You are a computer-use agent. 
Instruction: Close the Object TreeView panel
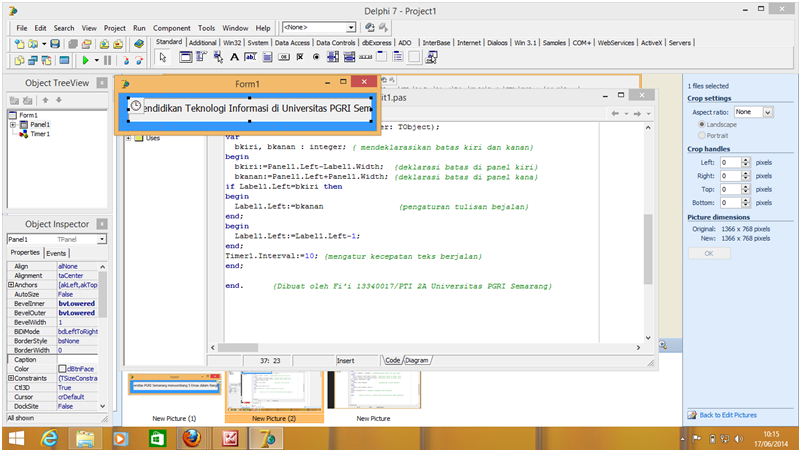pyautogui.click(x=102, y=83)
